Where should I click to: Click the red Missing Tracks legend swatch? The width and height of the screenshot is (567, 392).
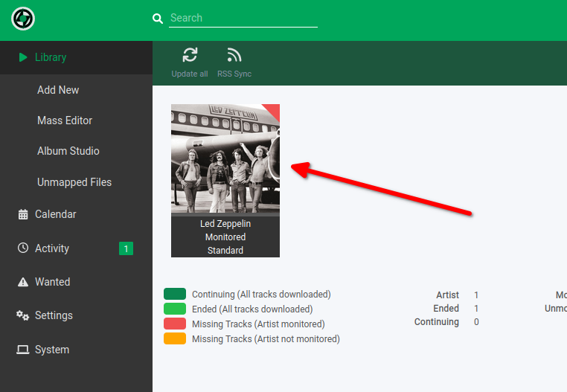click(x=175, y=324)
